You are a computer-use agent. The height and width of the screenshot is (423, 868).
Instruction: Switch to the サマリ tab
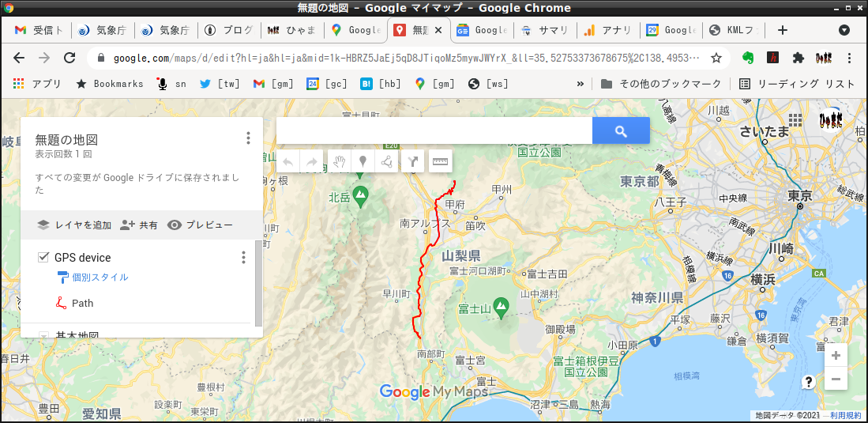545,31
